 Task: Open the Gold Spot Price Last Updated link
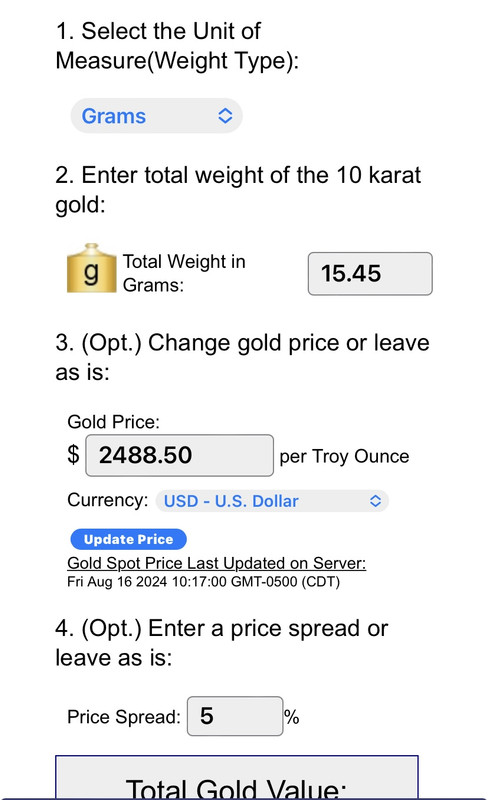pyautogui.click(x=216, y=563)
